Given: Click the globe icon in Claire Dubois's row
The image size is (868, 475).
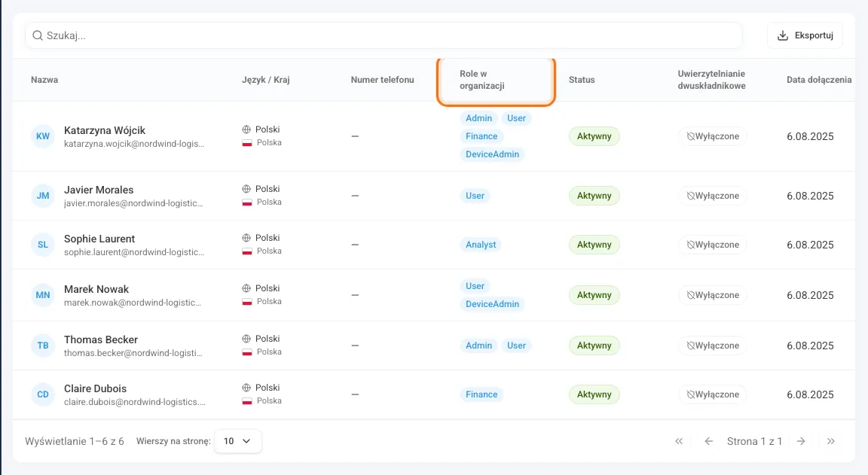Looking at the screenshot, I should point(246,388).
